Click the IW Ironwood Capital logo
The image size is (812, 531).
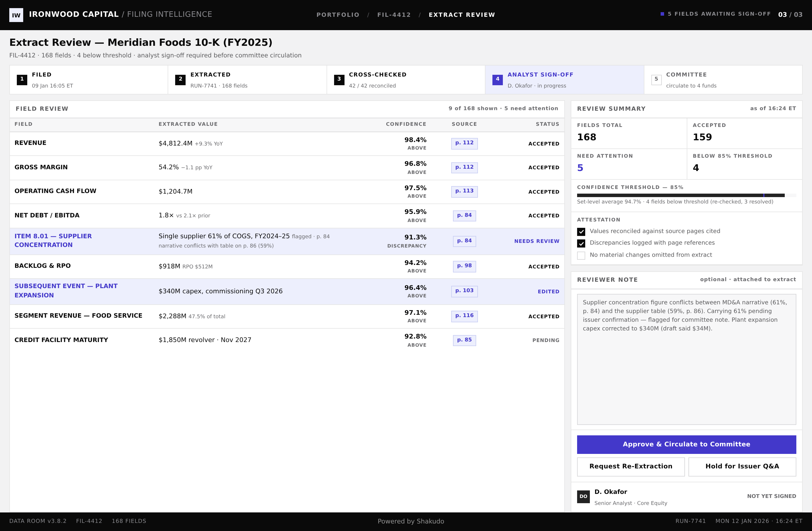[16, 15]
